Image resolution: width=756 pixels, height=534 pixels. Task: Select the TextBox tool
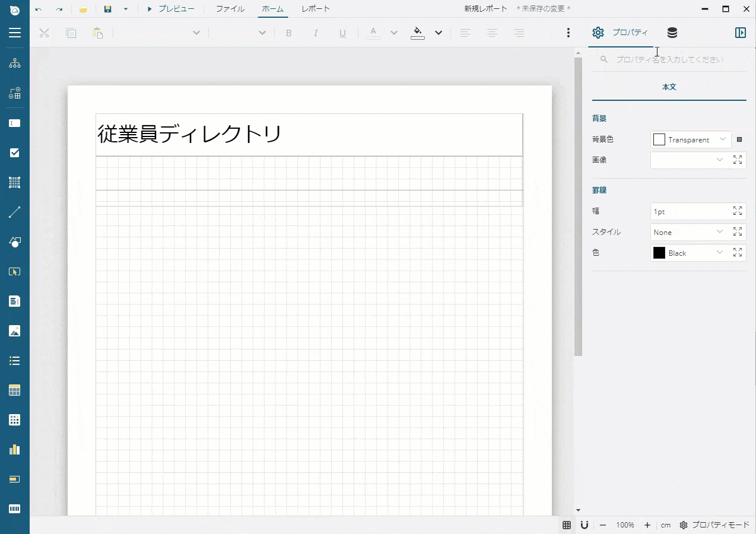[14, 123]
